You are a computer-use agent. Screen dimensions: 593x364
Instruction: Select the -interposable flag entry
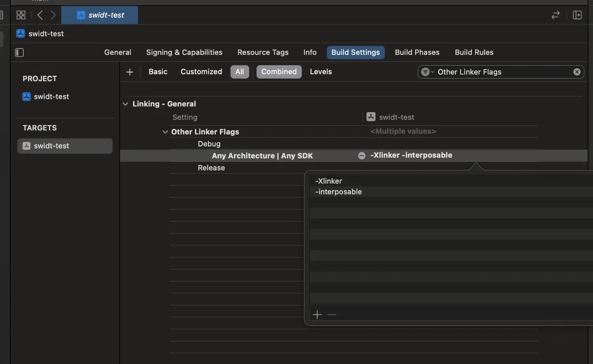click(338, 192)
